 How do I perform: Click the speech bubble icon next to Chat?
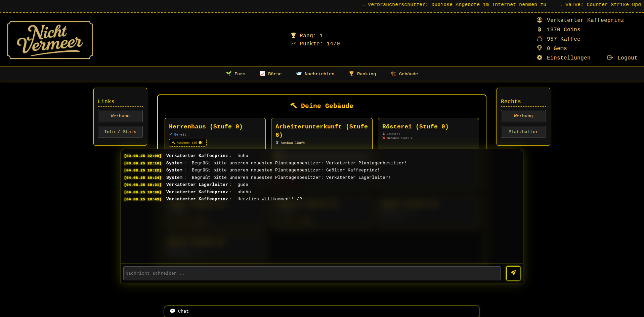[172, 311]
